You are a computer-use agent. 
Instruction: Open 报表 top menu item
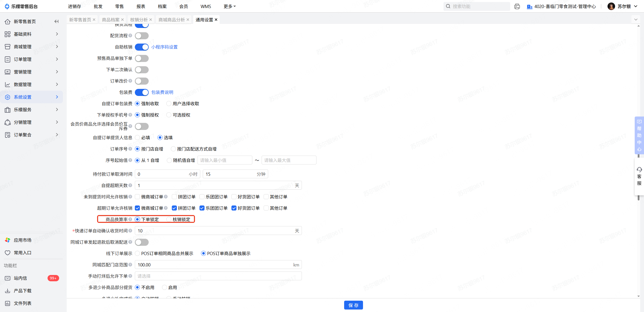[x=141, y=7]
